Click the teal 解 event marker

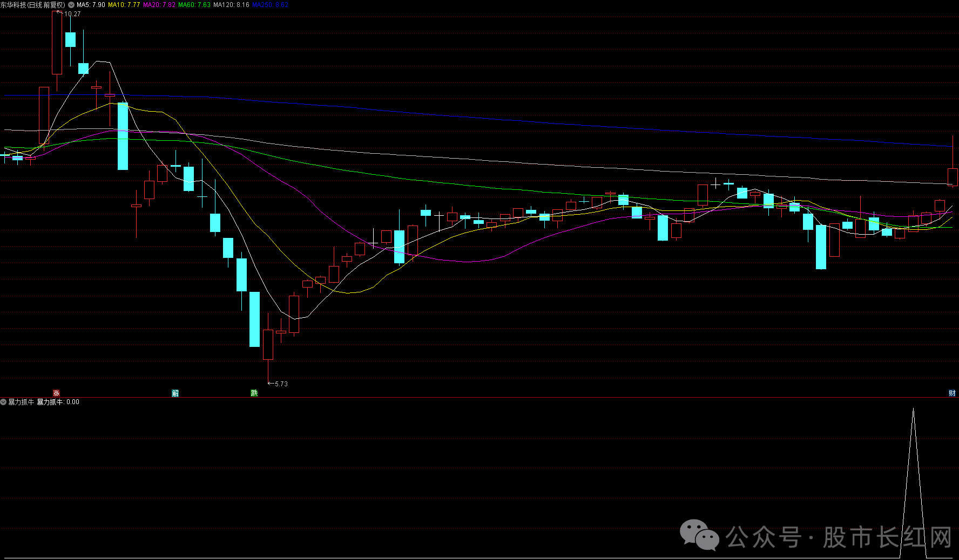[175, 393]
